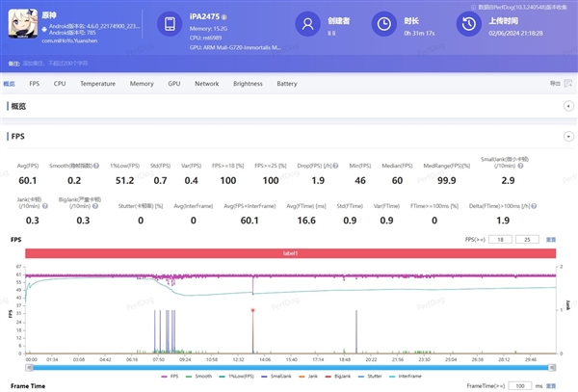Click the FPS threshold field showing 18
Image resolution: width=578 pixels, height=392 pixels.
(x=499, y=238)
